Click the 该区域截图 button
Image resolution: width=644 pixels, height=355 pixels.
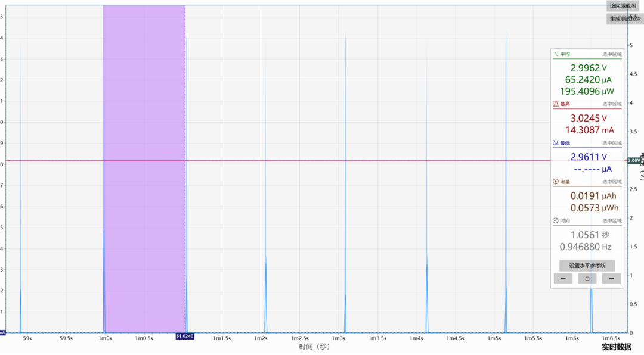coord(624,5)
